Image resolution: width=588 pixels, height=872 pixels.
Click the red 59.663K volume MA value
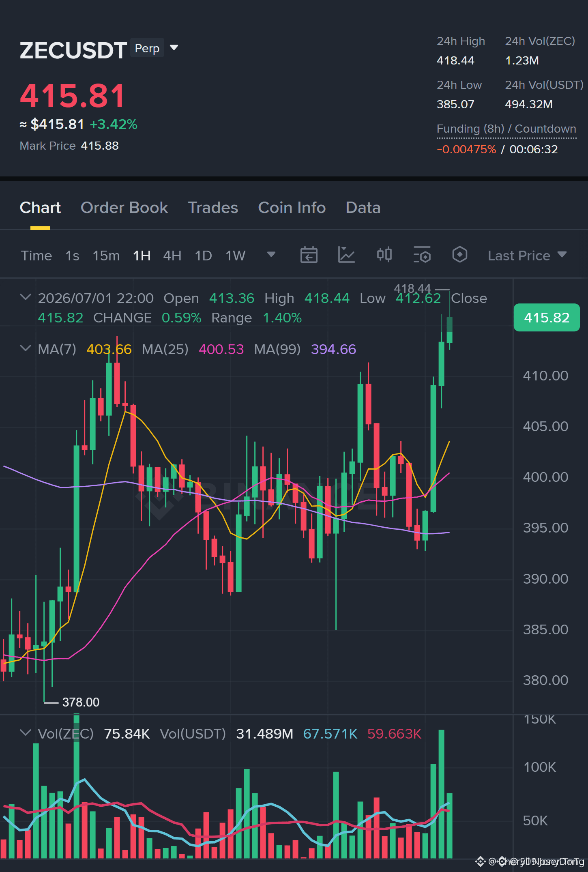[x=394, y=734]
